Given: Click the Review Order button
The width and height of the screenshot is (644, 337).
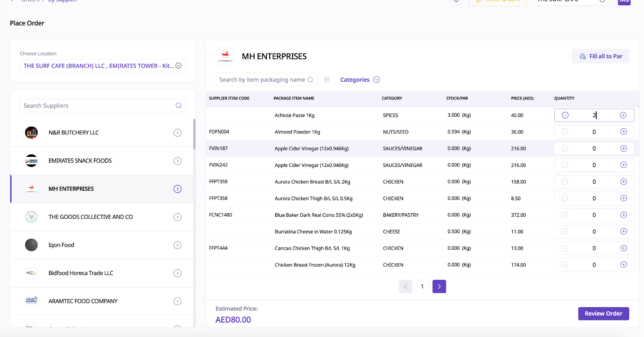Looking at the screenshot, I should click(603, 314).
